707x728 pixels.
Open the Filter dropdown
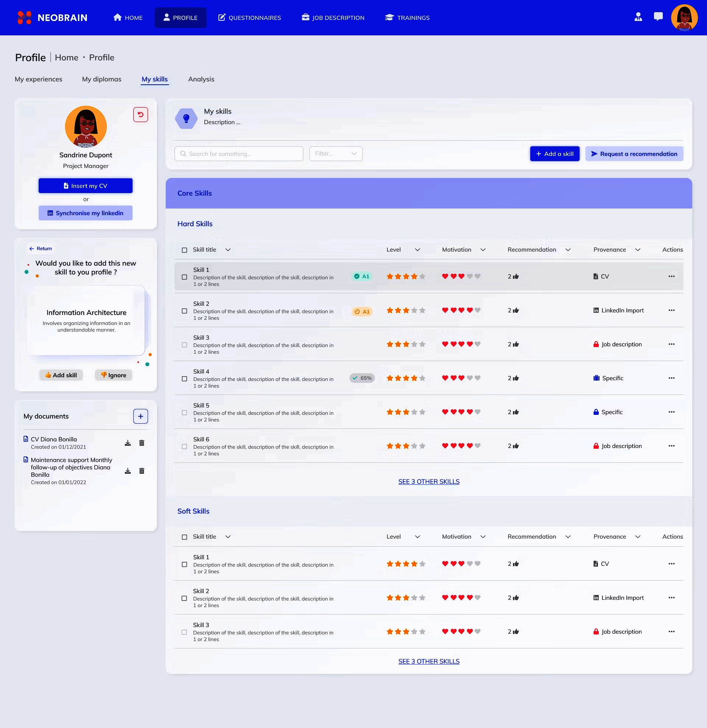point(335,153)
